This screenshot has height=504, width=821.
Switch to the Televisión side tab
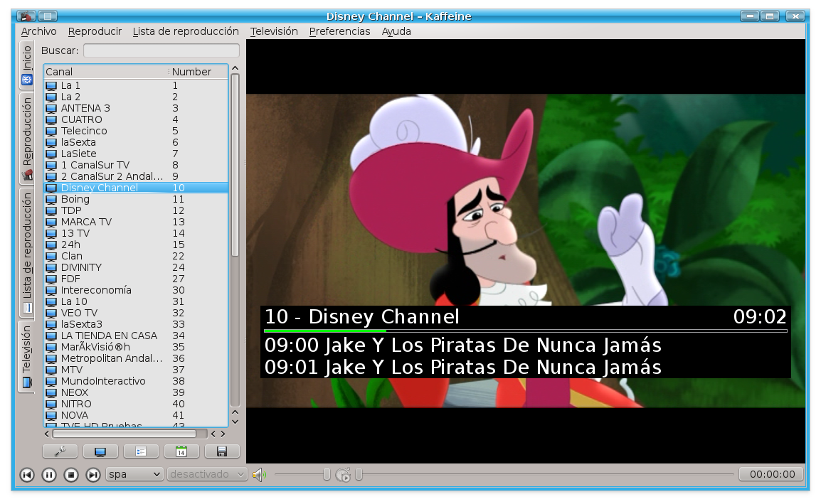click(27, 356)
